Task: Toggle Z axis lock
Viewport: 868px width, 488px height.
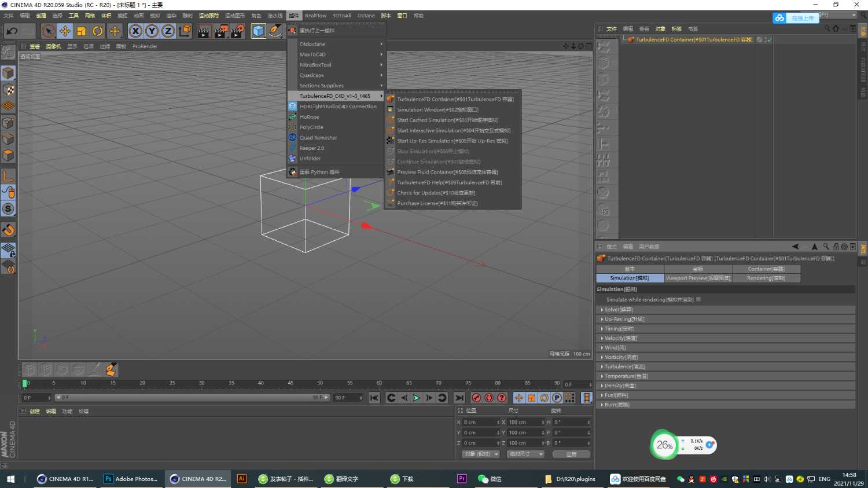Action: [168, 31]
